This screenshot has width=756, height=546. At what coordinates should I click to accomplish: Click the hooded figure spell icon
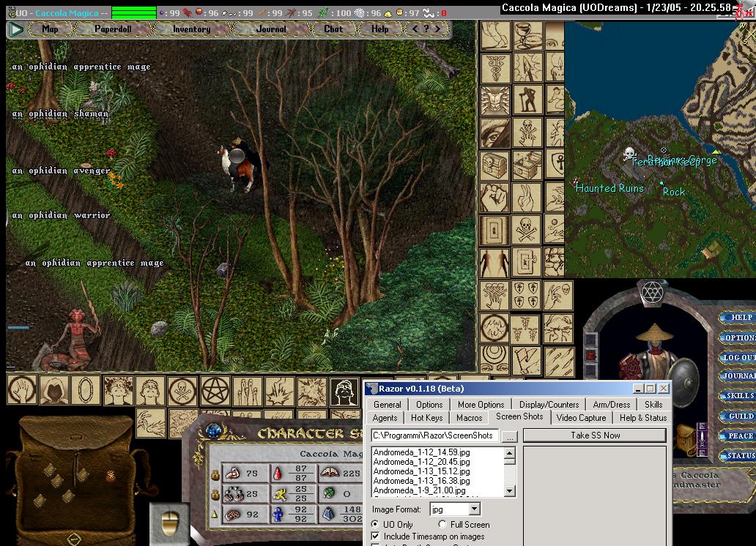pos(54,390)
